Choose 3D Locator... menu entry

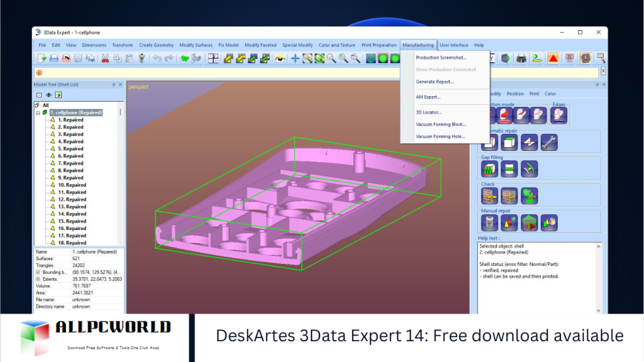(429, 112)
